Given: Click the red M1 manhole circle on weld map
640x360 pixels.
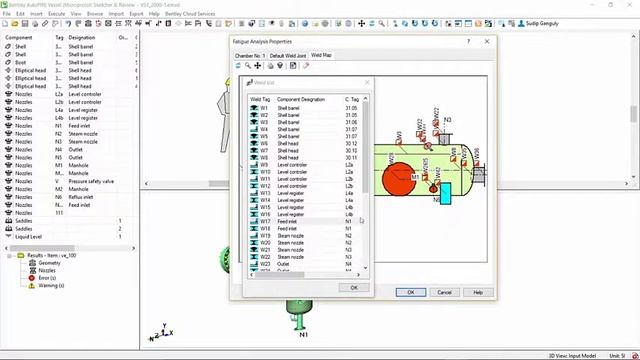Looking at the screenshot, I should coord(399,179).
